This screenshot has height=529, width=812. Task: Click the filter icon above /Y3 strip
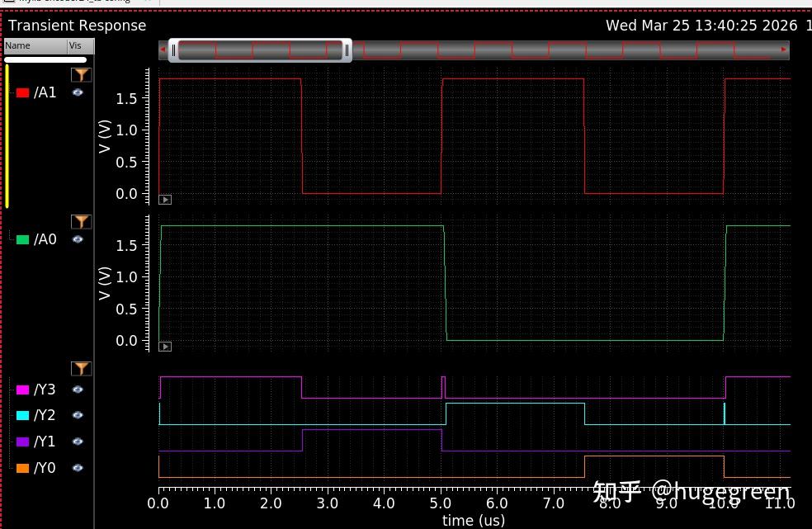coord(82,368)
